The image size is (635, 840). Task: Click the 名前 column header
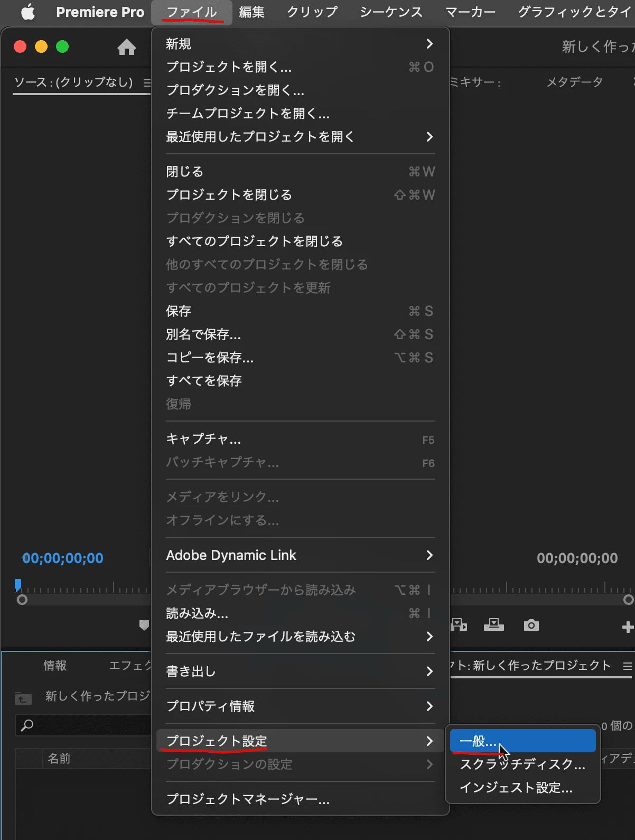(59, 759)
